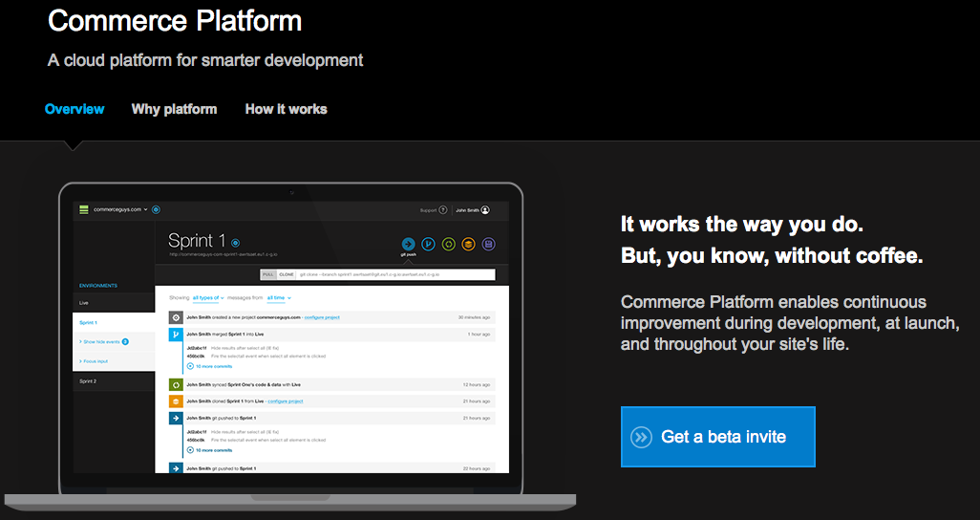
Task: Click the orange clone stack icon in the header
Action: [x=468, y=244]
